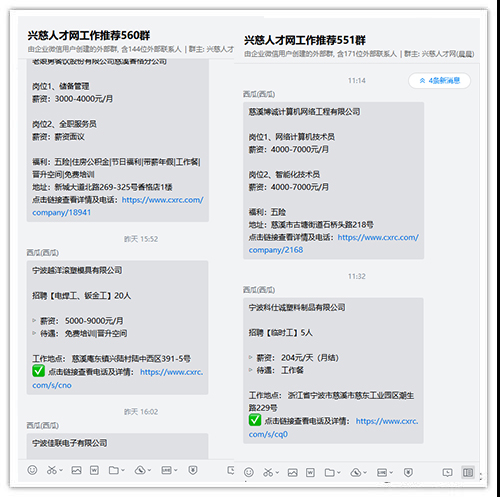Click screenshot scissors icon in 560群 toolbar
The height and width of the screenshot is (497, 500).
click(x=52, y=470)
